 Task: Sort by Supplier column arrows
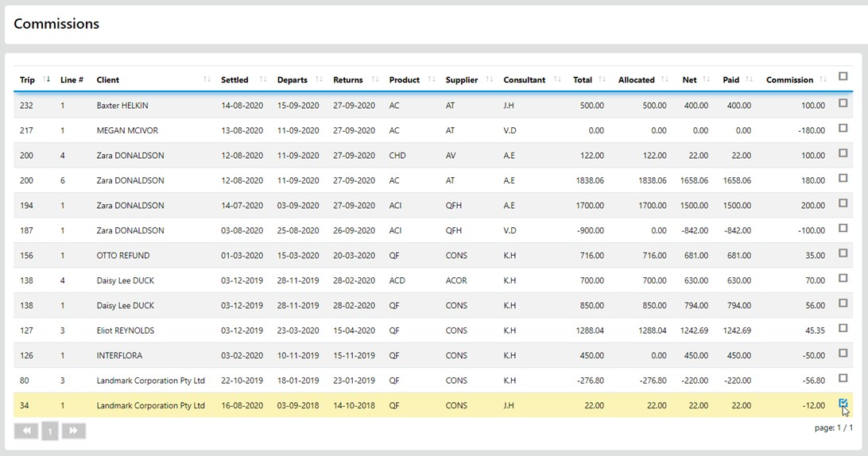(x=490, y=79)
